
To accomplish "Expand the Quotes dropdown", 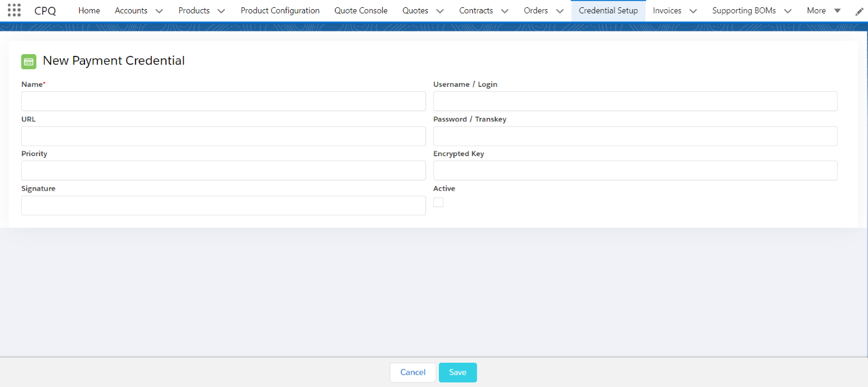I will pyautogui.click(x=439, y=10).
